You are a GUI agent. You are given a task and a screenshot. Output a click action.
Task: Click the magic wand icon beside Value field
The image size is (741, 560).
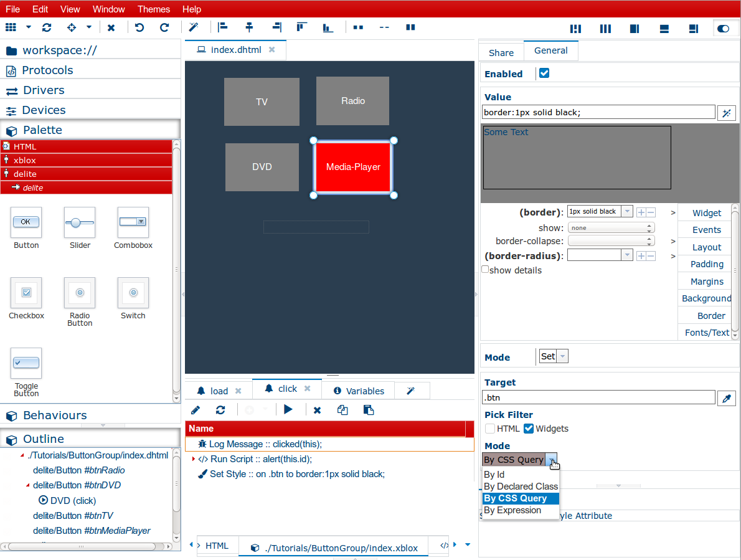coord(726,113)
